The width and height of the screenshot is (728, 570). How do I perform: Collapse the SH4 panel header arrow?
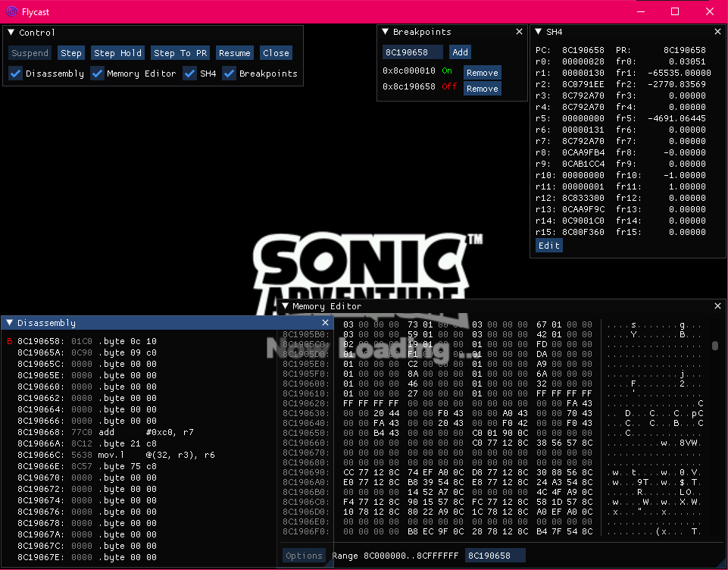point(538,32)
